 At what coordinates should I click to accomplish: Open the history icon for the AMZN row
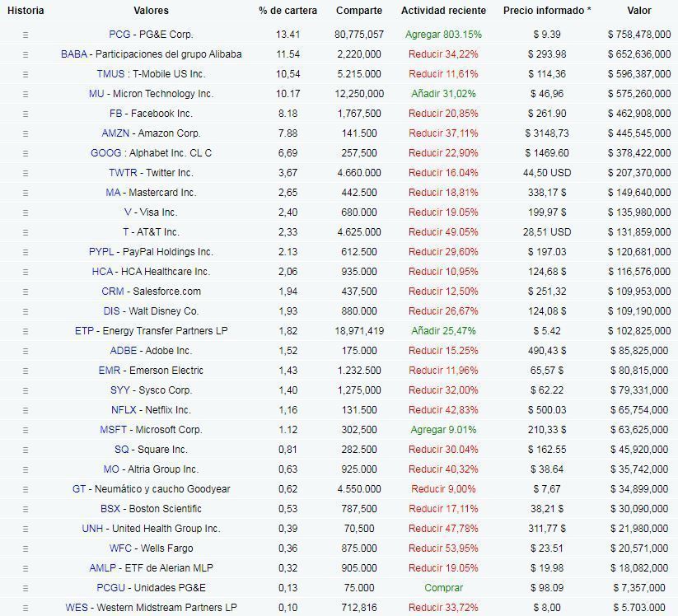(26, 134)
